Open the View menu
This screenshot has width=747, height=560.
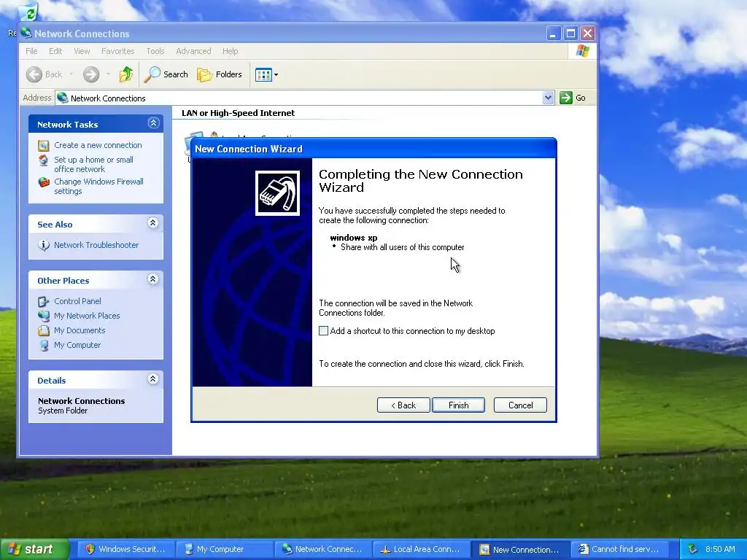(82, 51)
